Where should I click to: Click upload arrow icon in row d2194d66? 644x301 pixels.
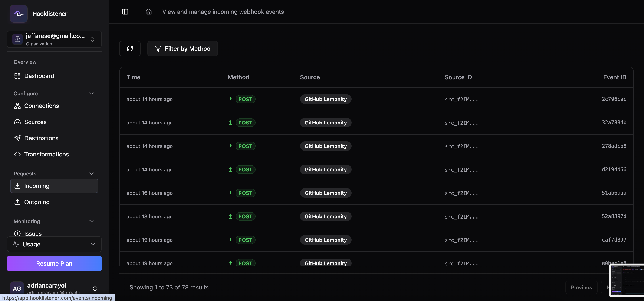pyautogui.click(x=230, y=169)
